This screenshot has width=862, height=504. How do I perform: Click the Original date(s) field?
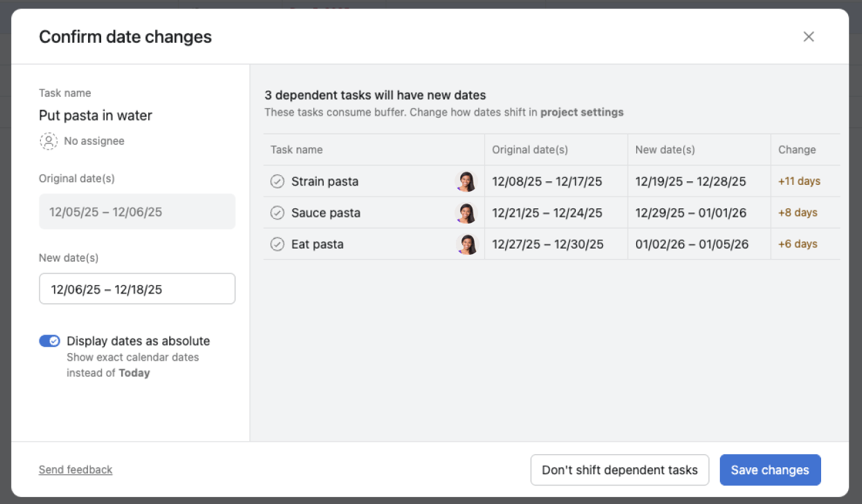coord(137,212)
